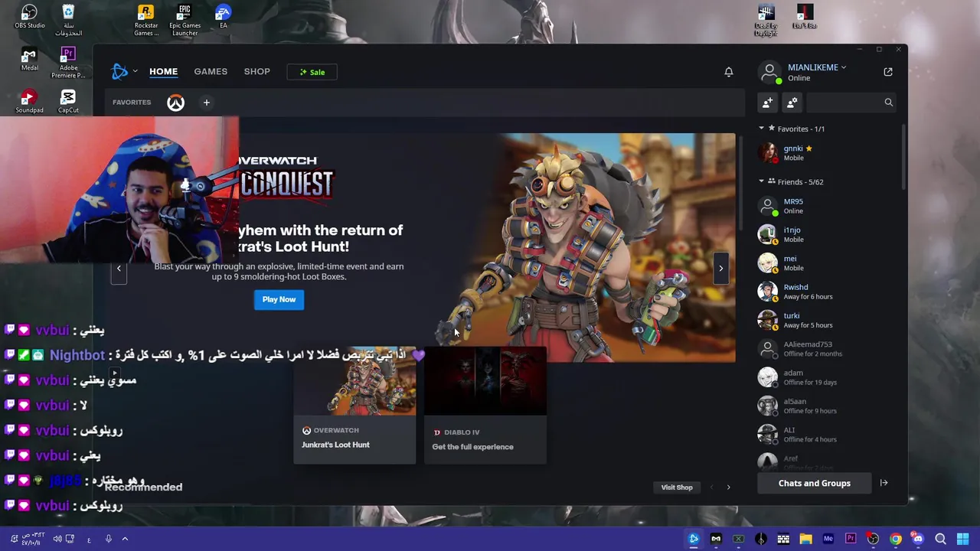Open taskbar volume control
This screenshot has width=980, height=551.
click(x=57, y=539)
